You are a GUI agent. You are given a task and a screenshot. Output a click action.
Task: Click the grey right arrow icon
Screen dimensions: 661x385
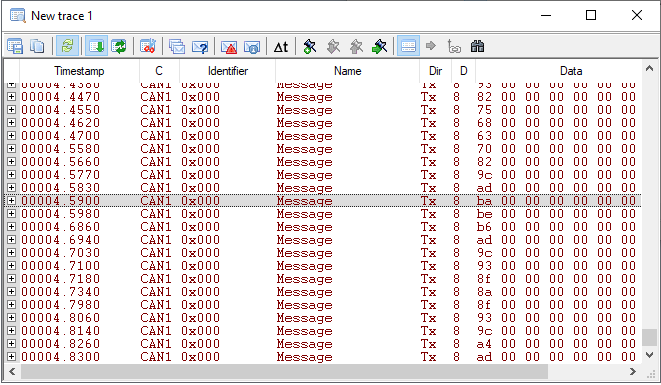[431, 46]
